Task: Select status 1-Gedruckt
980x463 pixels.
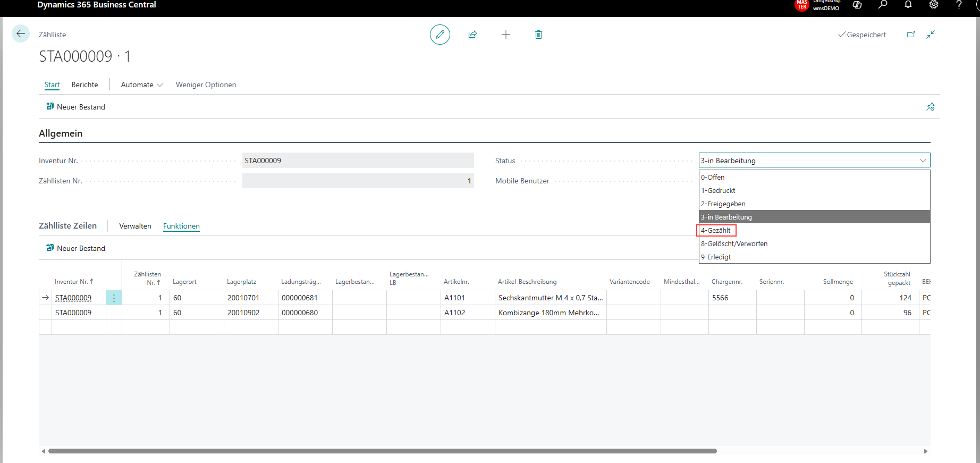Action: 814,190
